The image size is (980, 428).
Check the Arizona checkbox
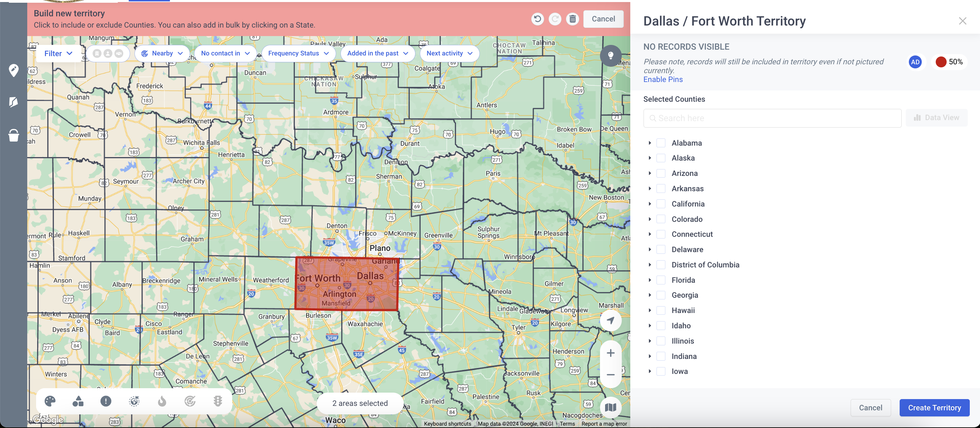click(661, 173)
